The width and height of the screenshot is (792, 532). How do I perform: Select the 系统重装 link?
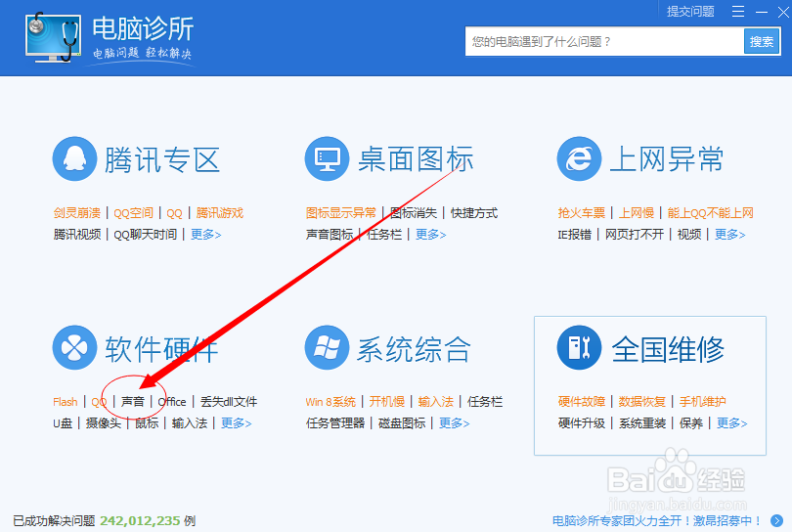[x=642, y=423]
